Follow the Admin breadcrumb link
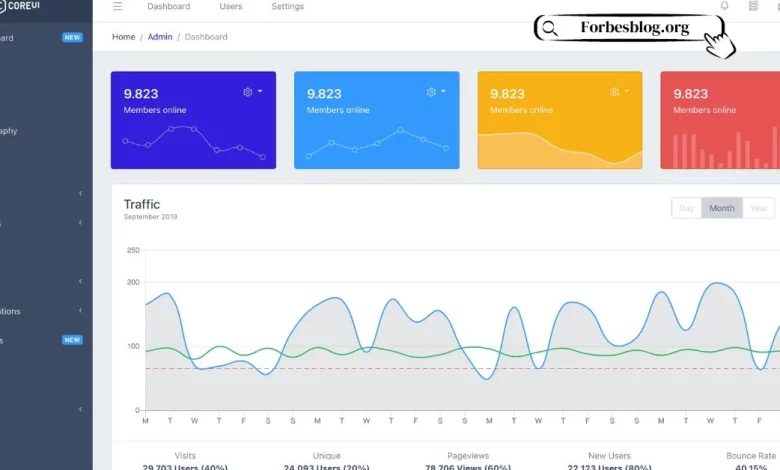This screenshot has height=470, width=780. [160, 37]
